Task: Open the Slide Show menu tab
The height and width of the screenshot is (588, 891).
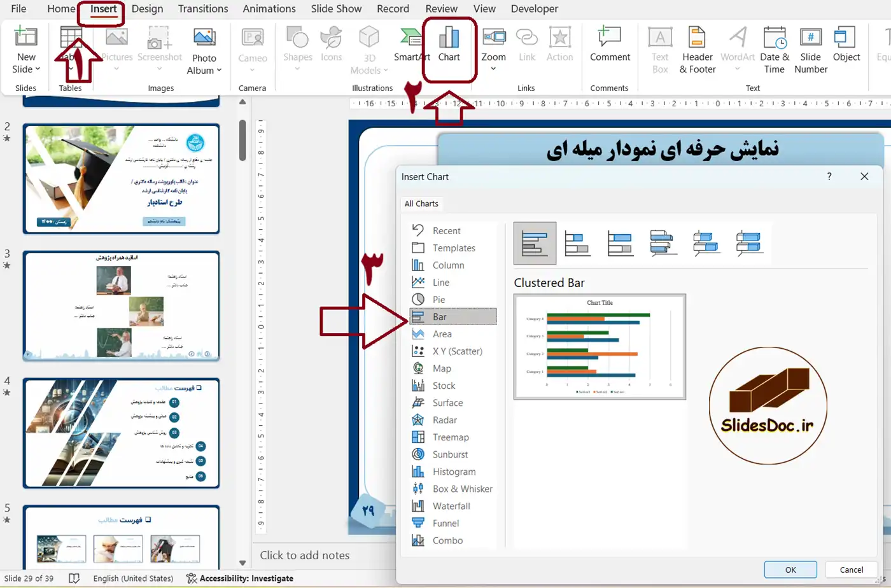Action: 336,8
